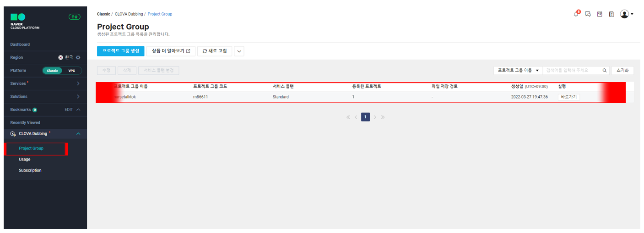Image resolution: width=644 pixels, height=233 pixels.
Task: Click the 삭제 delete button
Action: 127,71
